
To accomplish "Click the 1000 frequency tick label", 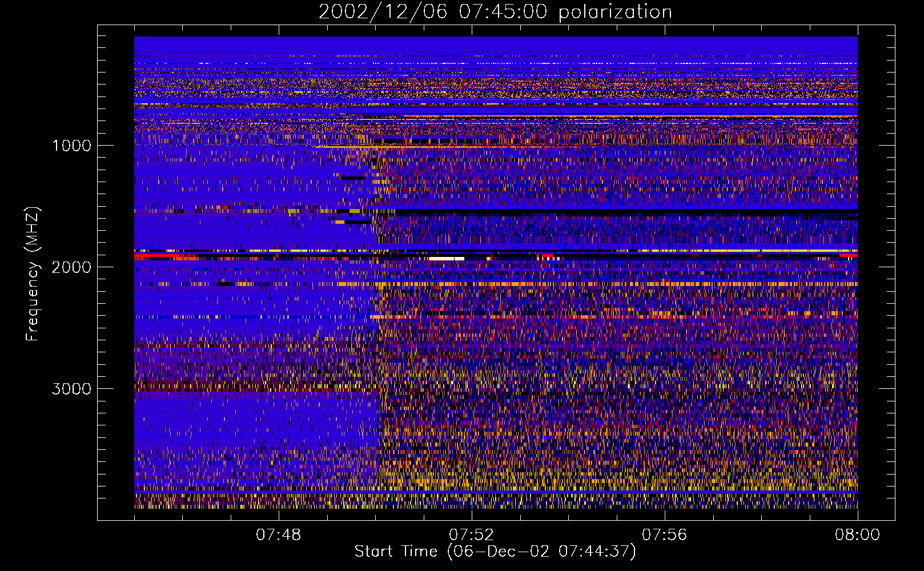I will pos(72,146).
